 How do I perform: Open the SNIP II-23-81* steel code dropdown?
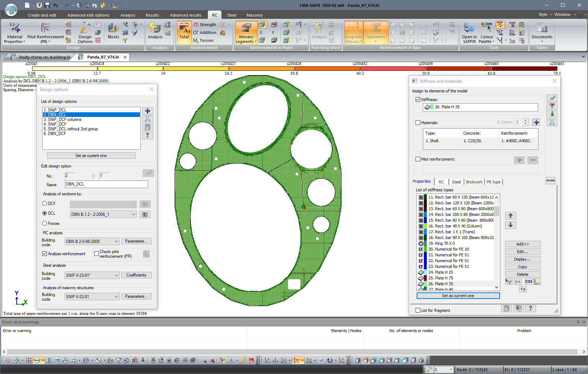(x=117, y=275)
